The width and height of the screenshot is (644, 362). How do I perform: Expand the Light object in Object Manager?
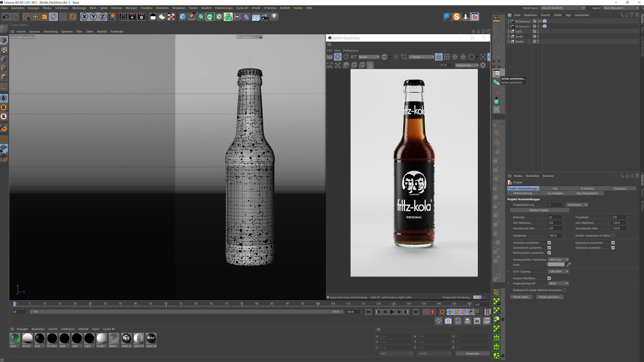508,32
